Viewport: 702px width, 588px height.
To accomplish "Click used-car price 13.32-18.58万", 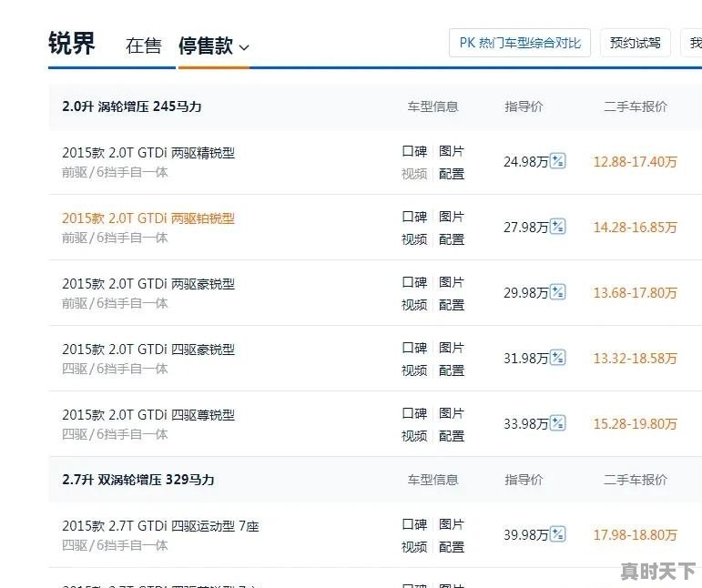I will 635,359.
